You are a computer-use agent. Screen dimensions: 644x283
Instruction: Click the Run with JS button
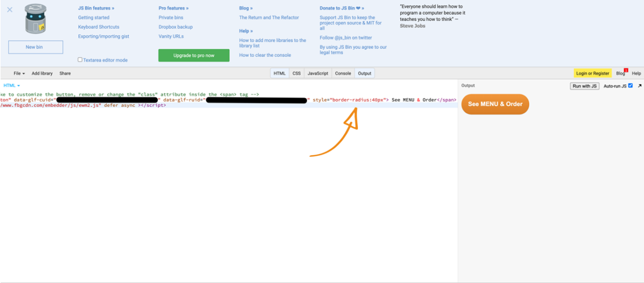[x=584, y=86]
